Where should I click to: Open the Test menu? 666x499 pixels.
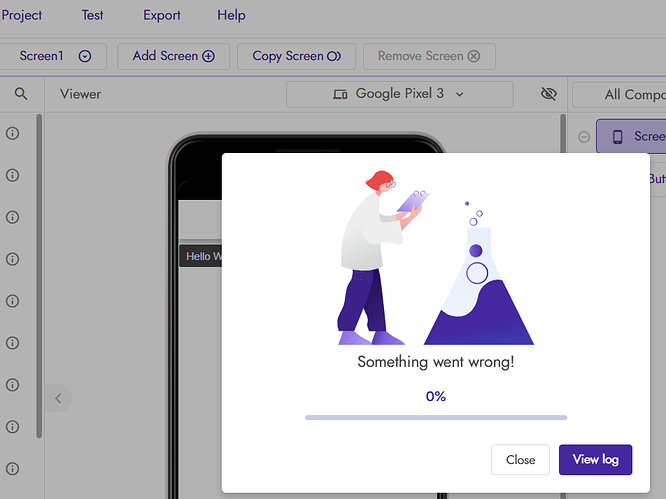click(92, 15)
